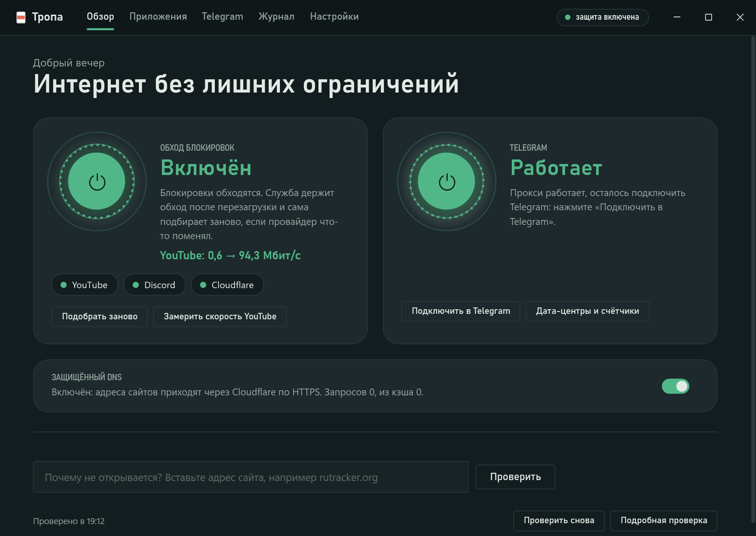Click the «Включён» status heading
The width and height of the screenshot is (756, 536).
206,168
